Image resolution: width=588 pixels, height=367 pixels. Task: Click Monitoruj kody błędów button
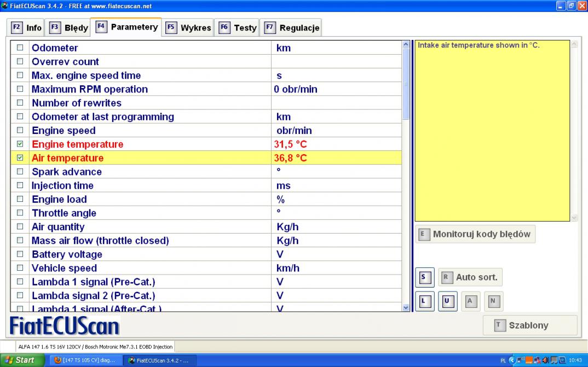point(475,234)
